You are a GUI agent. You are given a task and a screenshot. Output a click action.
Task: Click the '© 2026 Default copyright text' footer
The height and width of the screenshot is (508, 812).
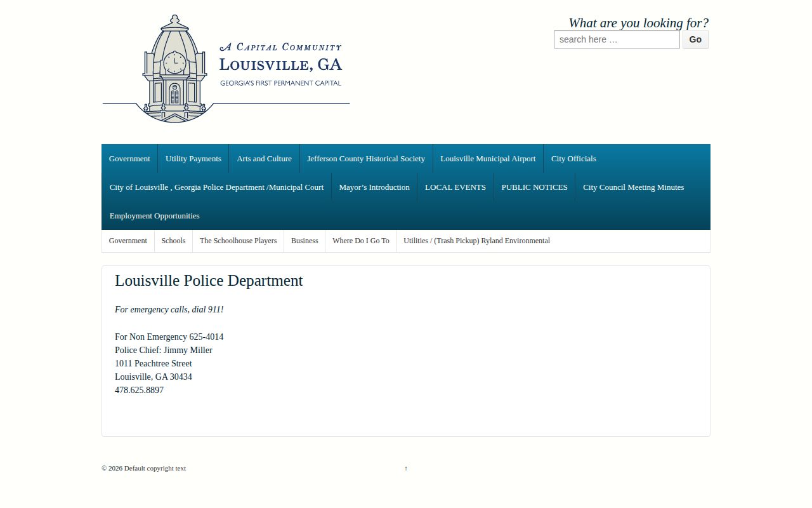click(144, 469)
